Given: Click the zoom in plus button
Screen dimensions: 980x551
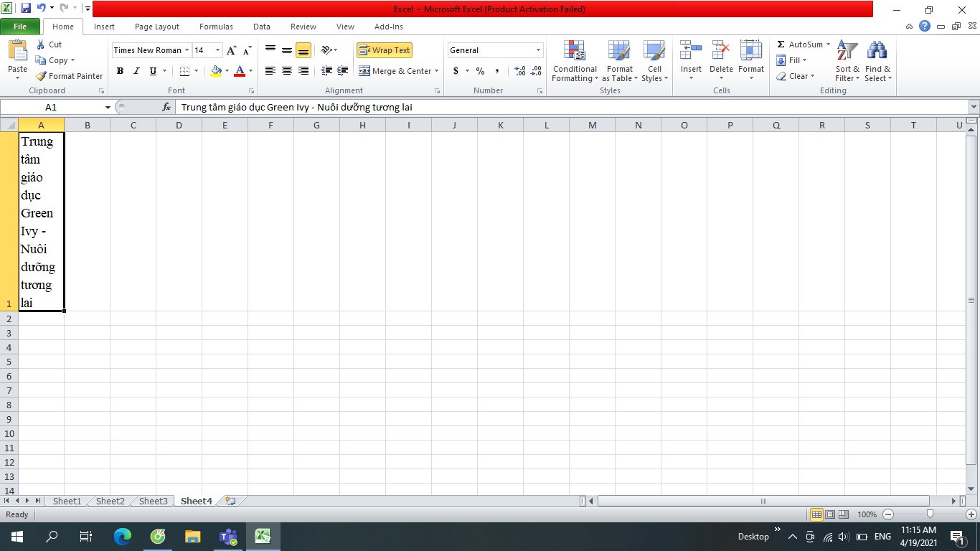Looking at the screenshot, I should coord(971,514).
